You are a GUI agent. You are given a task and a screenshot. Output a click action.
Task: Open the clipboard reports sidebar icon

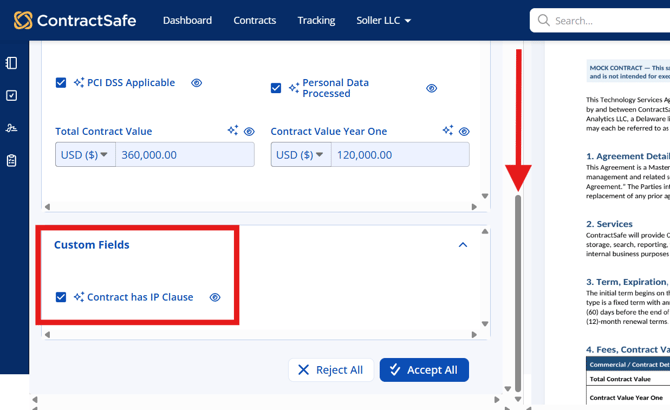click(x=12, y=161)
